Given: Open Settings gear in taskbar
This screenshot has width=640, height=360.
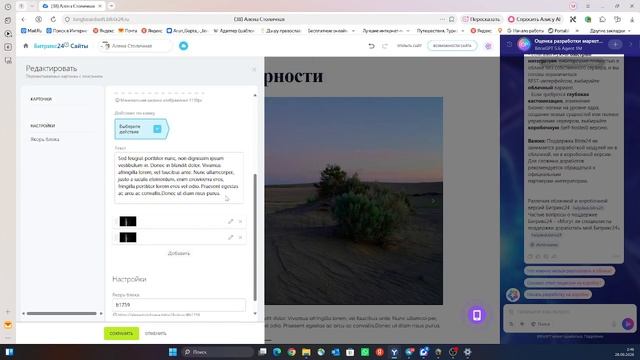Looking at the screenshot, I should click(x=468, y=352).
